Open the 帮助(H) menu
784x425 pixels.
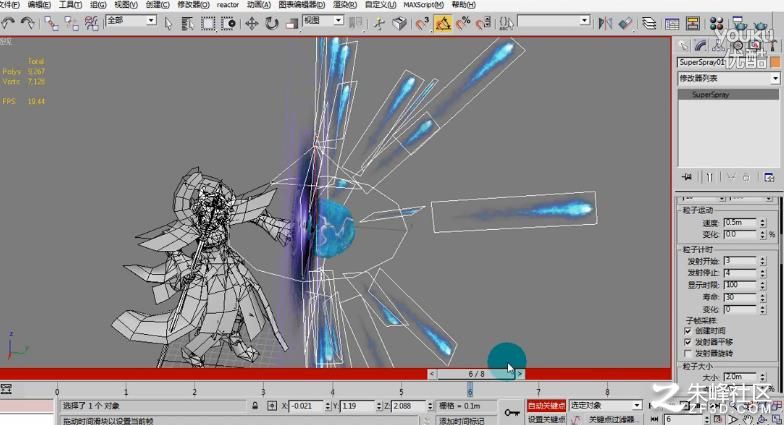point(464,4)
